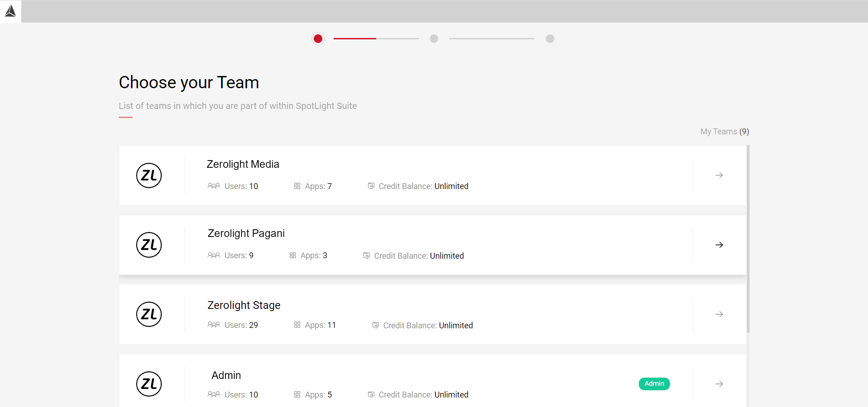The width and height of the screenshot is (868, 407).
Task: Click the green Admin badge
Action: pyautogui.click(x=654, y=383)
